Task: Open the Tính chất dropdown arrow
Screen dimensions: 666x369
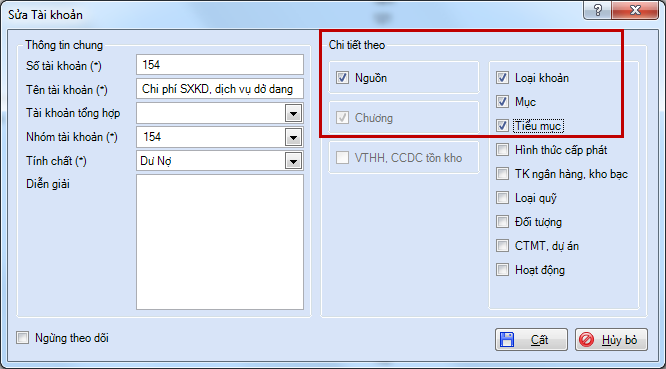Action: tap(293, 161)
